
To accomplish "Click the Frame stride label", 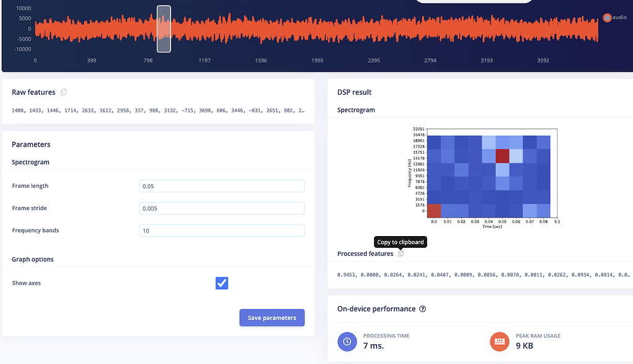I will coord(30,208).
